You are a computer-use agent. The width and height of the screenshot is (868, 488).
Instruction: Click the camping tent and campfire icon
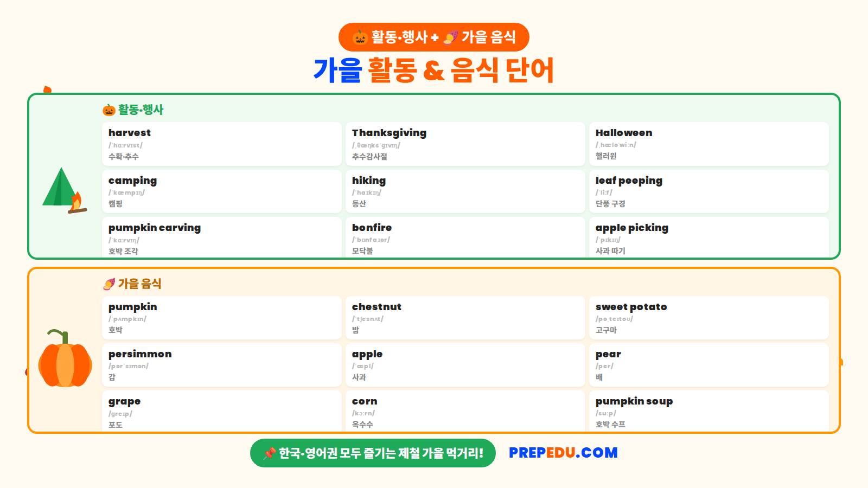[x=65, y=190]
